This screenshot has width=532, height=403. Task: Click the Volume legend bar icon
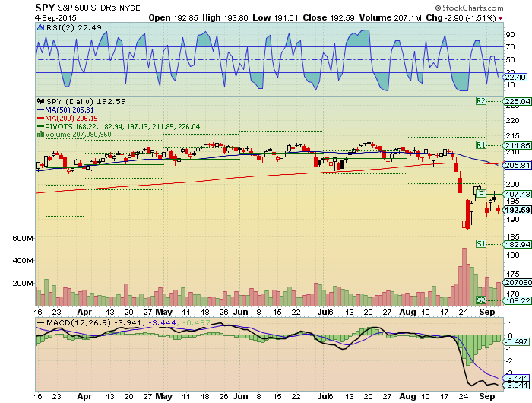tap(41, 134)
